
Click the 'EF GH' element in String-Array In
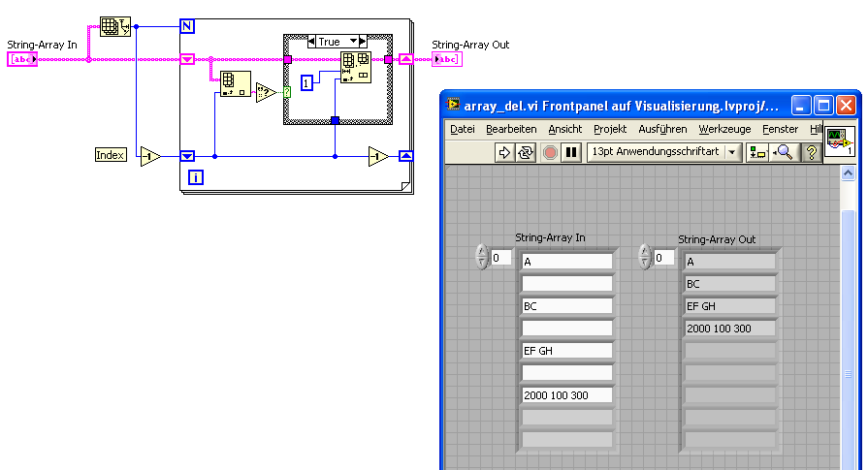pos(566,351)
